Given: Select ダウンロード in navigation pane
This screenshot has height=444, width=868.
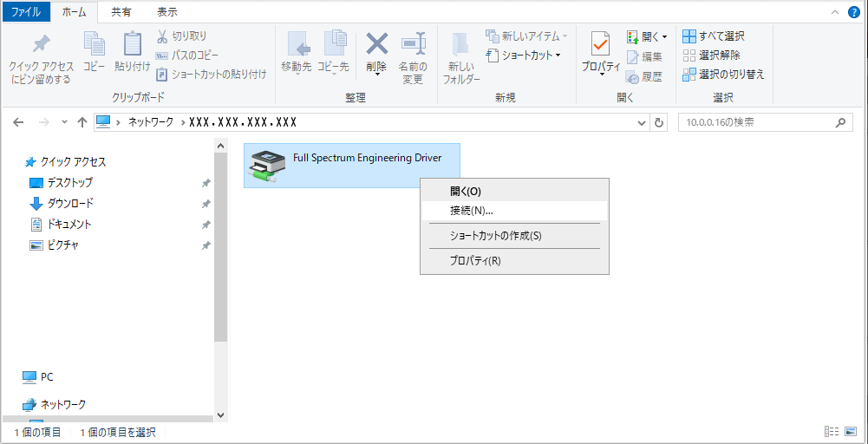Looking at the screenshot, I should [x=61, y=203].
